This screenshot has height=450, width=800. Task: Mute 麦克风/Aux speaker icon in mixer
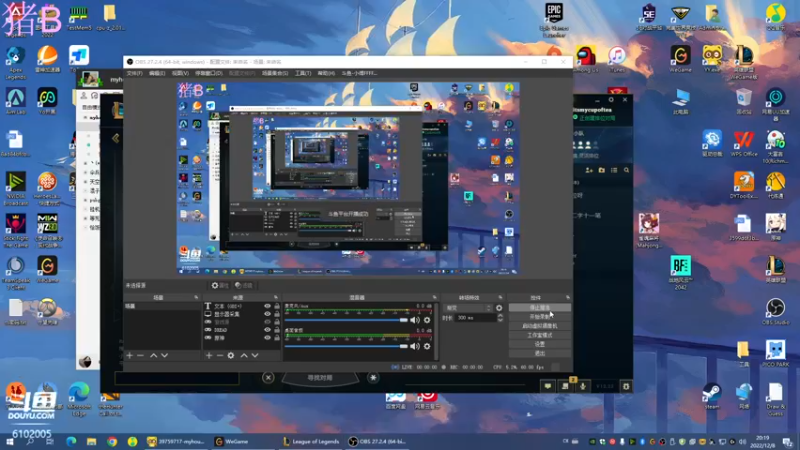click(415, 320)
